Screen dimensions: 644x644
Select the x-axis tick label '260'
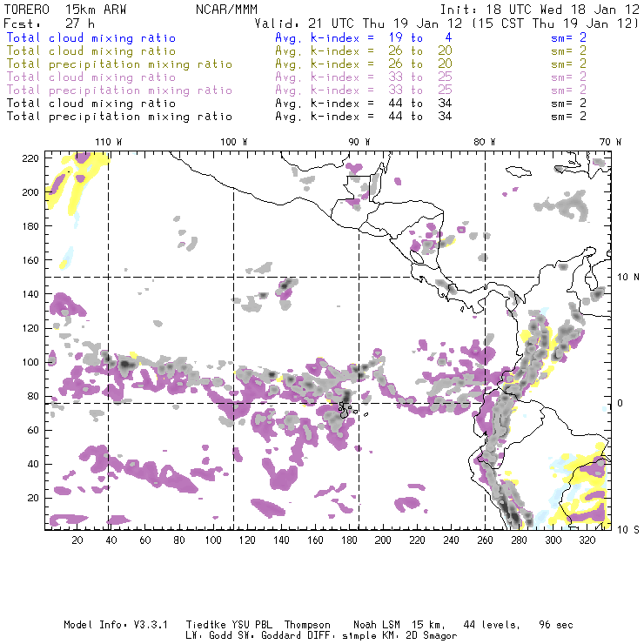[x=485, y=540]
